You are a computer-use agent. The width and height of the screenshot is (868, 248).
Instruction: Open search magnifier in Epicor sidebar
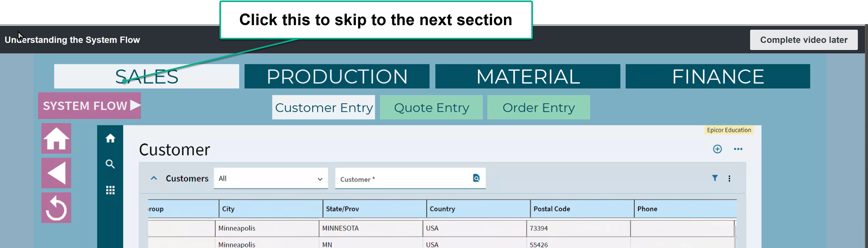(110, 164)
